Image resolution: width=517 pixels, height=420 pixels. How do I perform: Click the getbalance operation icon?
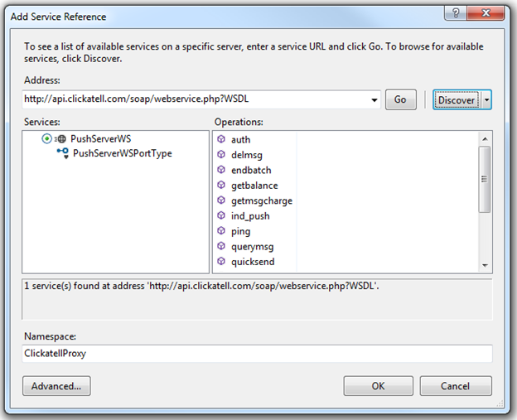pos(221,186)
